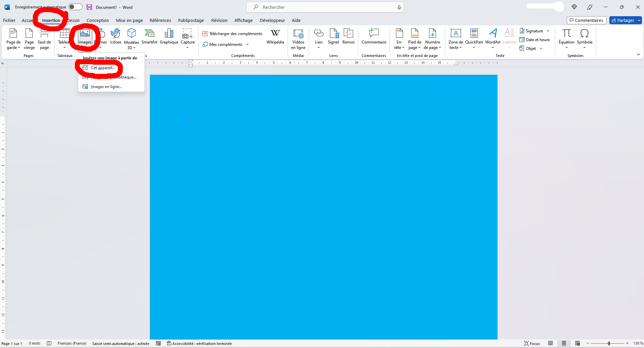Click the Accessibilité status indicator
The width and height of the screenshot is (644, 348).
tap(199, 344)
